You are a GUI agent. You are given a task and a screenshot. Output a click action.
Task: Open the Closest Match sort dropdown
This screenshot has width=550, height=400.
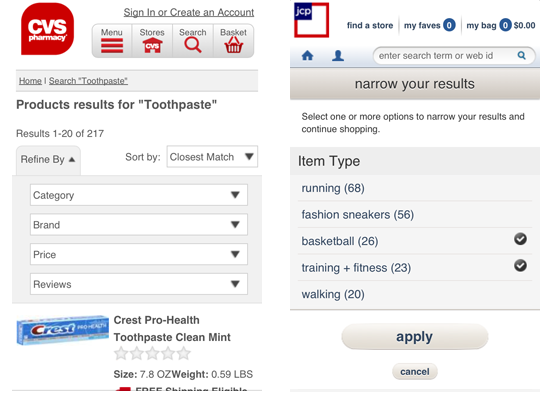tap(212, 157)
